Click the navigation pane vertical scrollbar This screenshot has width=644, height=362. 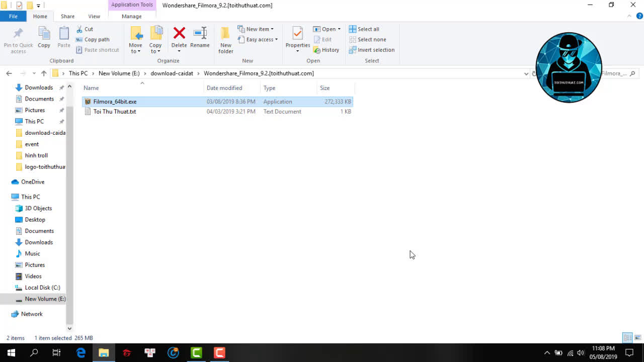click(69, 201)
